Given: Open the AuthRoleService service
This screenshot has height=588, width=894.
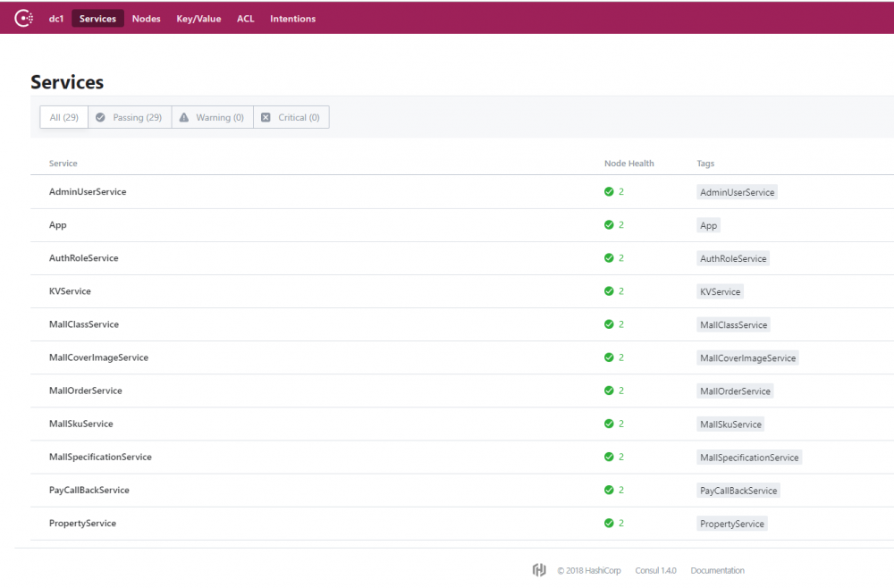Looking at the screenshot, I should [84, 258].
